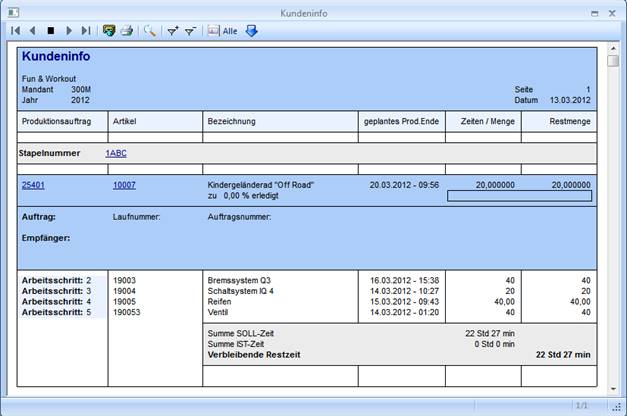Jump to the first report page
The width and height of the screenshot is (627, 416).
point(16,31)
